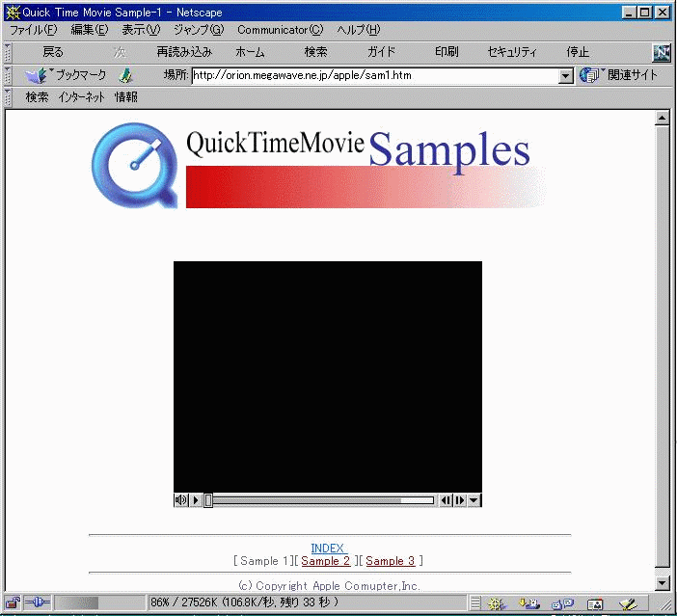Click the 再読み込み reload button
This screenshot has height=616, width=677.
184,52
